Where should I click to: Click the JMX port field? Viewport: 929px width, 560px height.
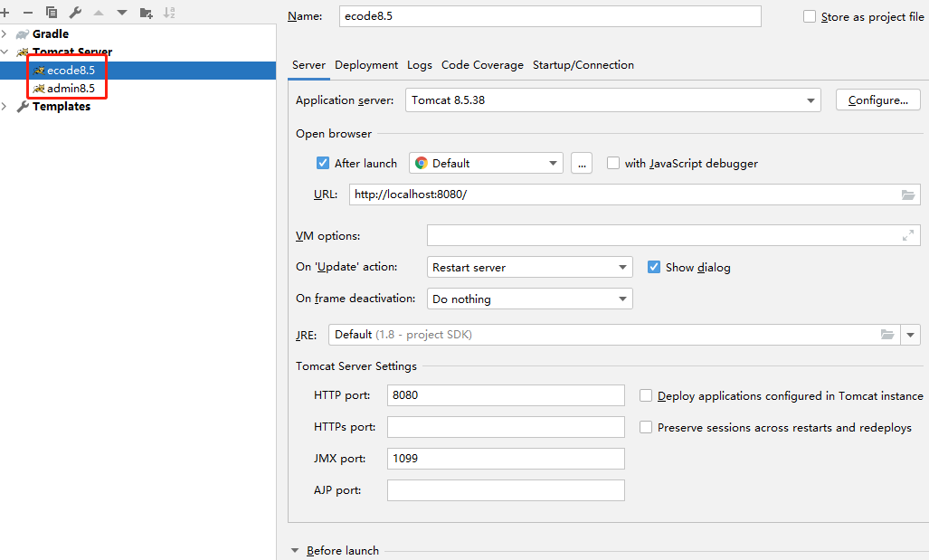coord(506,459)
